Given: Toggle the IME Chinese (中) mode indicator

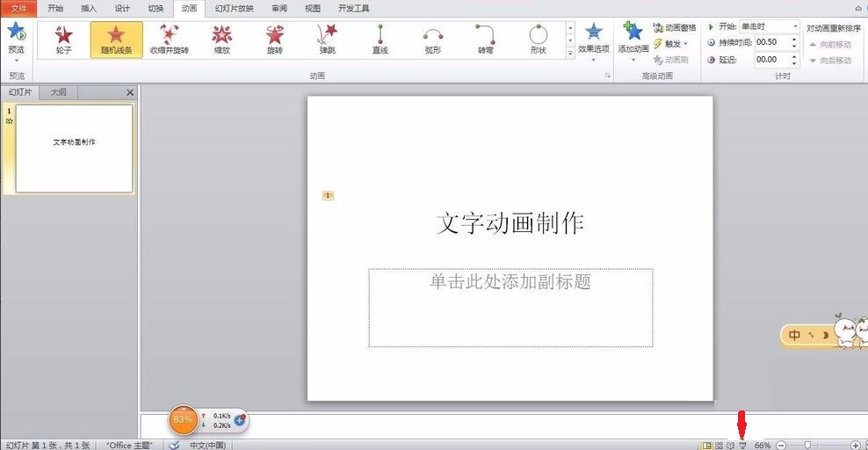Looking at the screenshot, I should pyautogui.click(x=794, y=335).
